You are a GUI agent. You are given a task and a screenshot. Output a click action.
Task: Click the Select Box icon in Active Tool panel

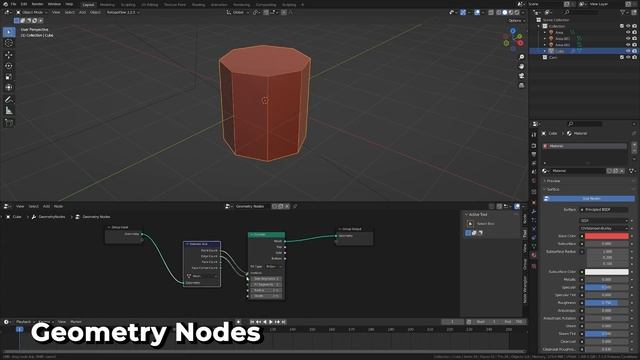click(x=470, y=224)
